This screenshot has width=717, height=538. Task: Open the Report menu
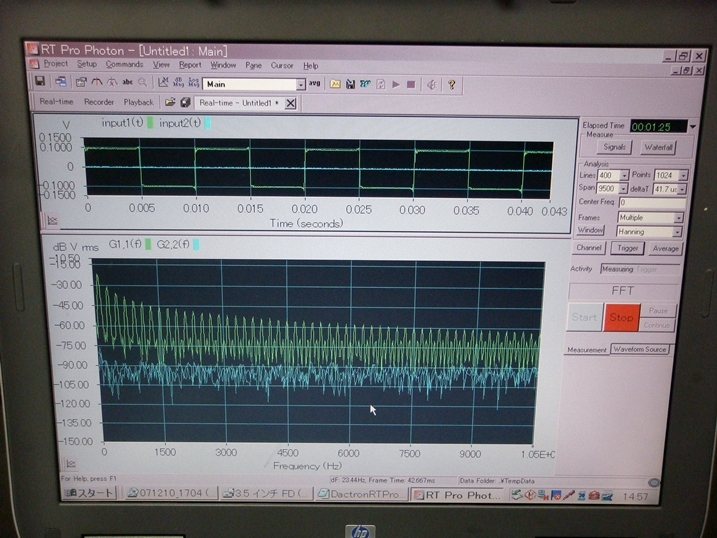190,65
